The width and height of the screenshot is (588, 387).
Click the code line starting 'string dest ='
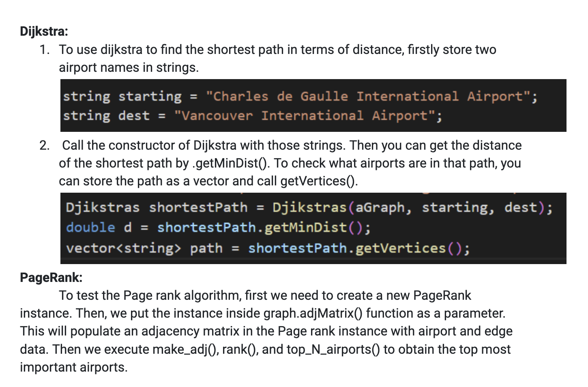[252, 116]
